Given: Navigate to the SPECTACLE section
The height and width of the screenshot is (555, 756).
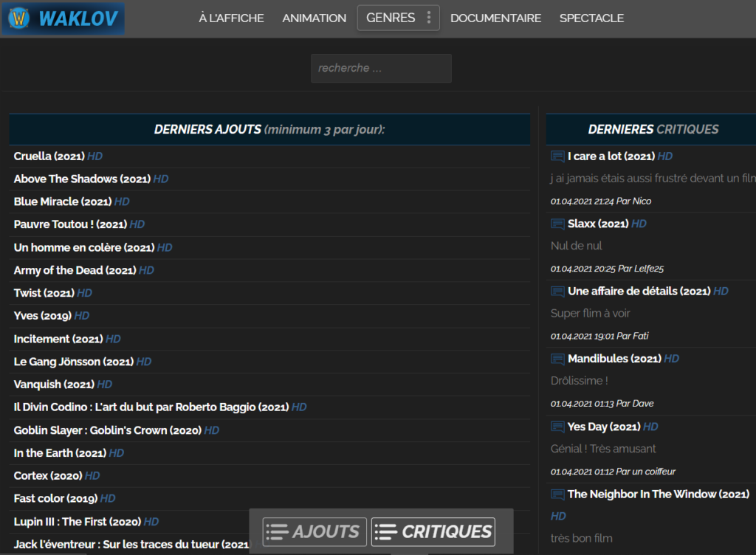Looking at the screenshot, I should (x=591, y=18).
